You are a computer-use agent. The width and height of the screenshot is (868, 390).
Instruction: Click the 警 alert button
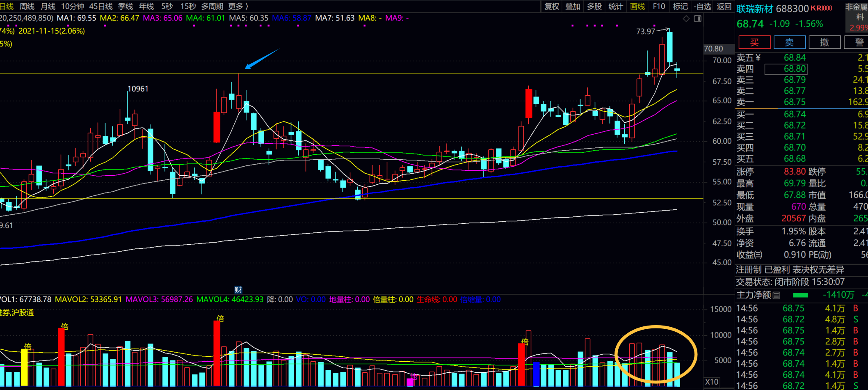pos(859,42)
